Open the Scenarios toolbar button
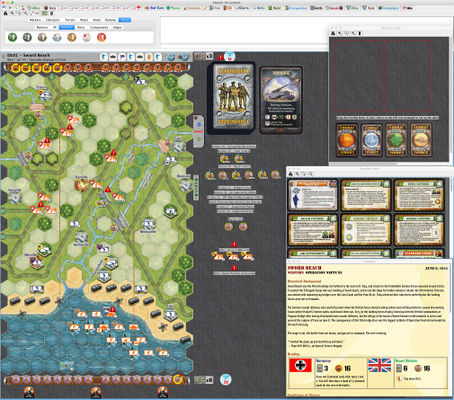Image resolution: width=454 pixels, height=400 pixels. (192, 8)
